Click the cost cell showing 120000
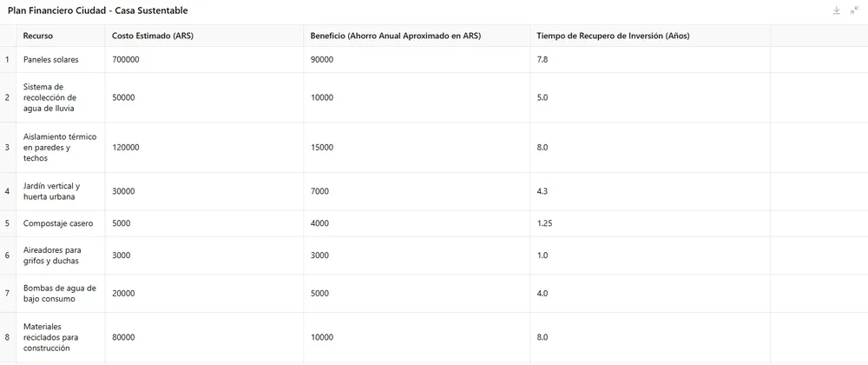The image size is (868, 365). point(126,148)
